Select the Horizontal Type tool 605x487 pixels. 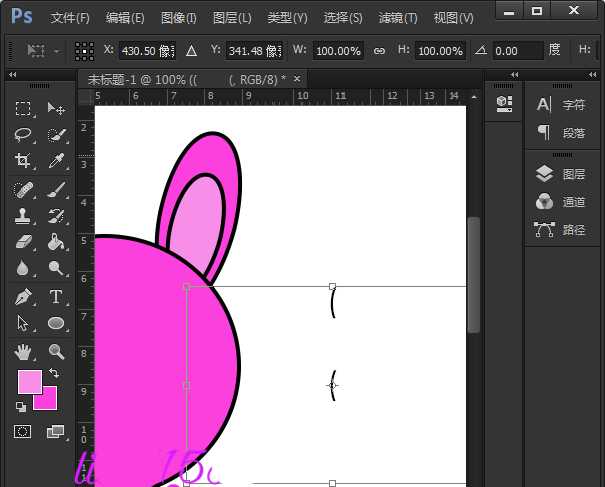pos(56,297)
